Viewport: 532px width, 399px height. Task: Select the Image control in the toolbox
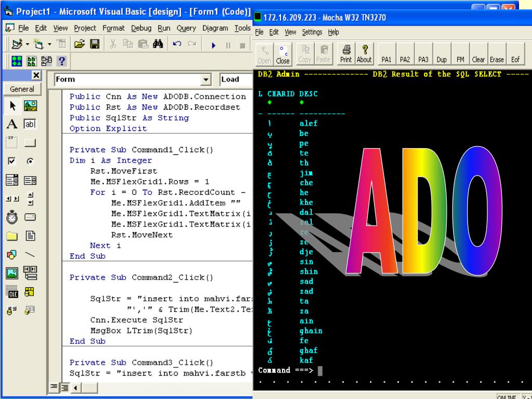[x=12, y=273]
